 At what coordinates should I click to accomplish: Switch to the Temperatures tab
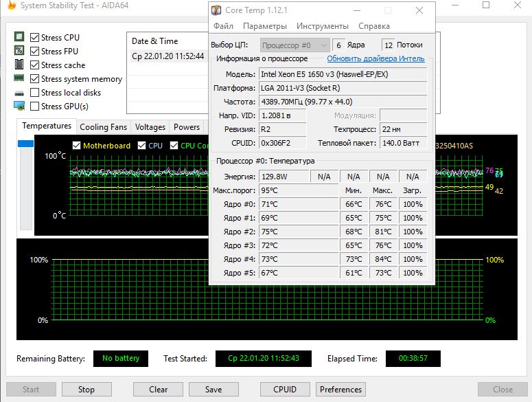(47, 126)
